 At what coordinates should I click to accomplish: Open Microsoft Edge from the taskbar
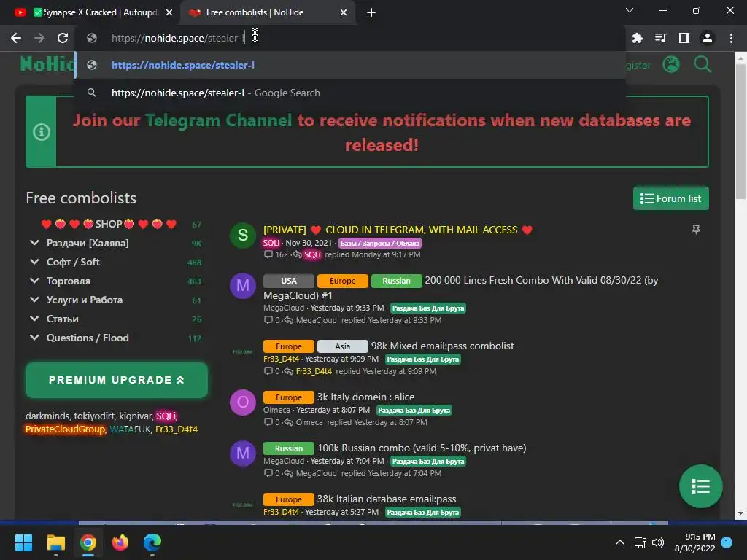[x=152, y=542]
